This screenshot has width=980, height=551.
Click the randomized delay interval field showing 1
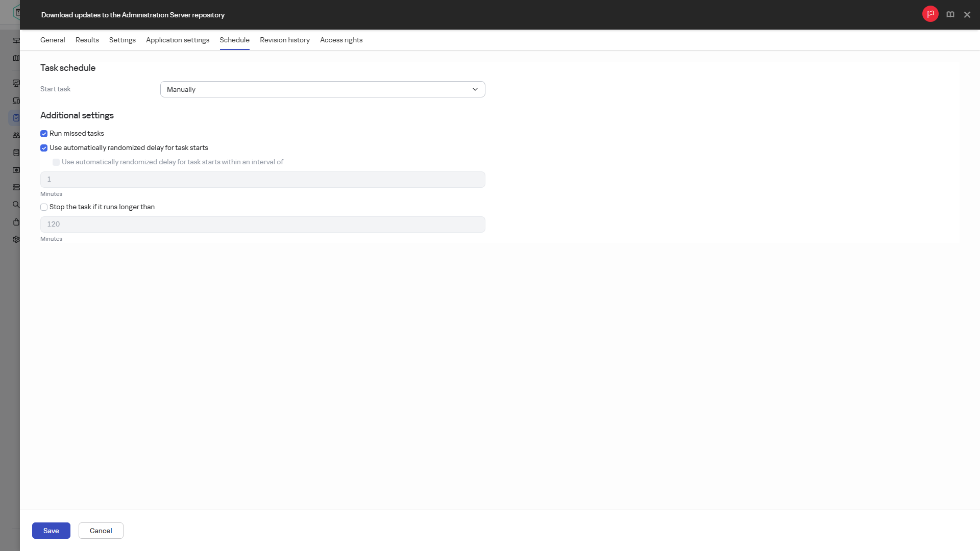pyautogui.click(x=263, y=180)
